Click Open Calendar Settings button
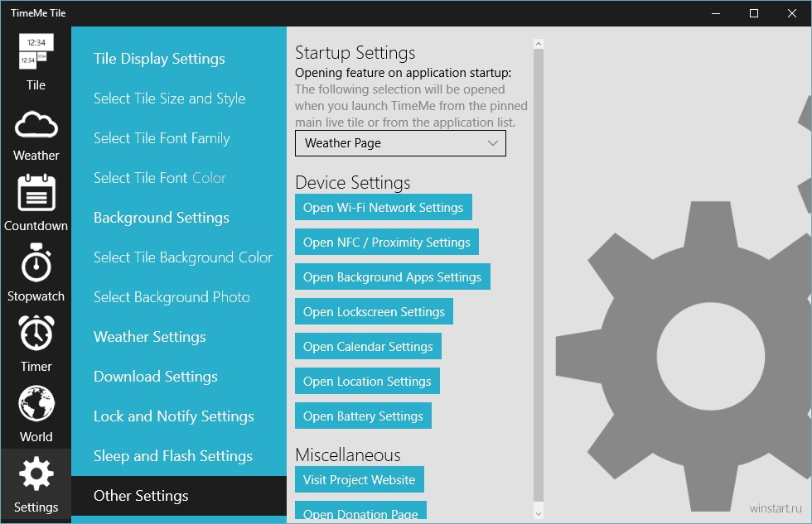 [368, 346]
